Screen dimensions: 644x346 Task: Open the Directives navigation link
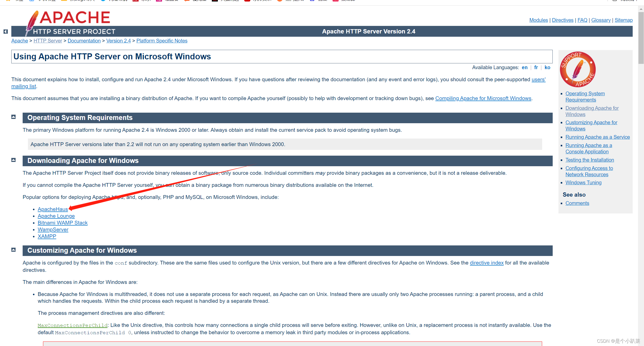[562, 20]
